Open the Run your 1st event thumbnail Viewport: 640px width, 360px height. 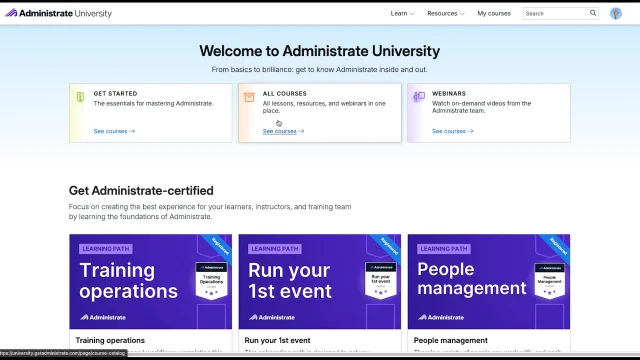(x=320, y=282)
